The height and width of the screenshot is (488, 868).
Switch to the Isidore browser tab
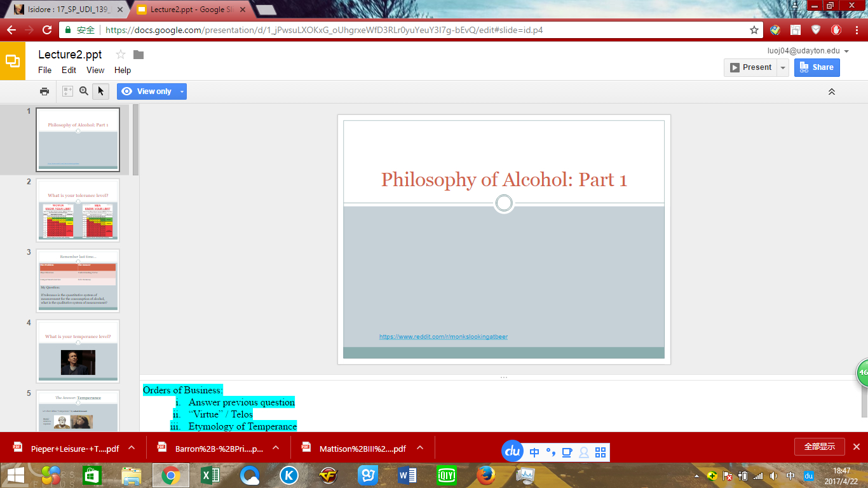67,10
